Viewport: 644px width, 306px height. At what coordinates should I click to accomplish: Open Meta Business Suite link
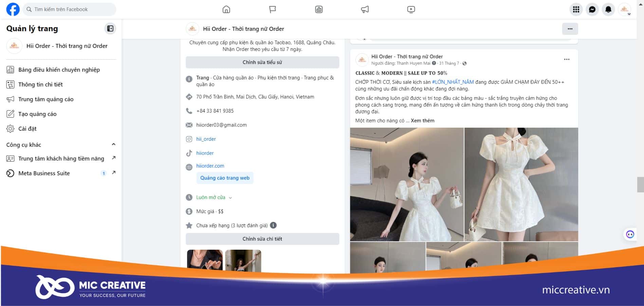[x=61, y=173]
